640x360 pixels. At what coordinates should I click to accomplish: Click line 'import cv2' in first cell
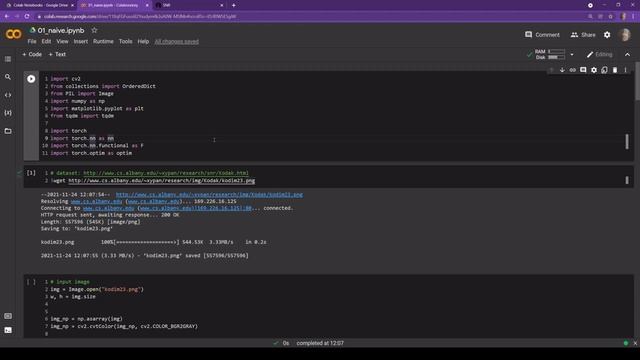pos(66,79)
